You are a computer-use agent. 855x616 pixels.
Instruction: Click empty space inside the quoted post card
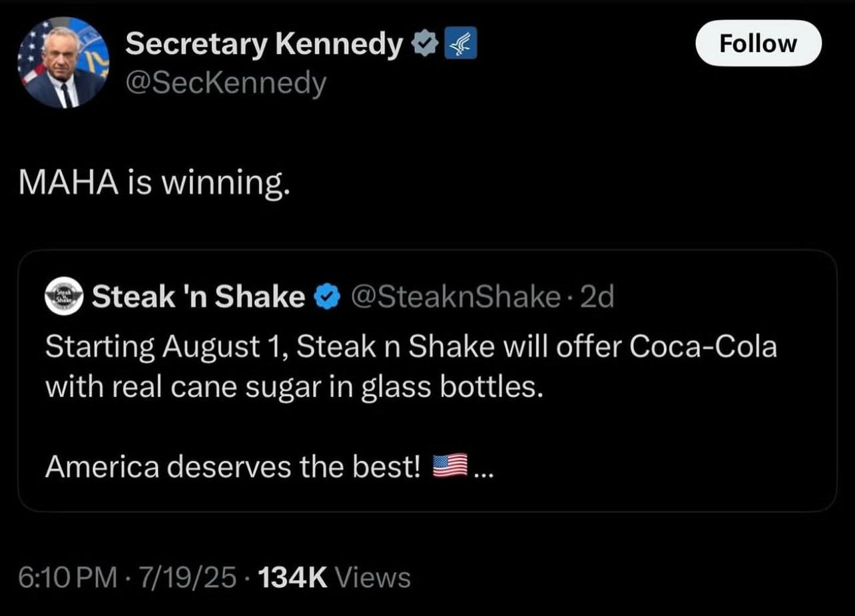coord(666,453)
